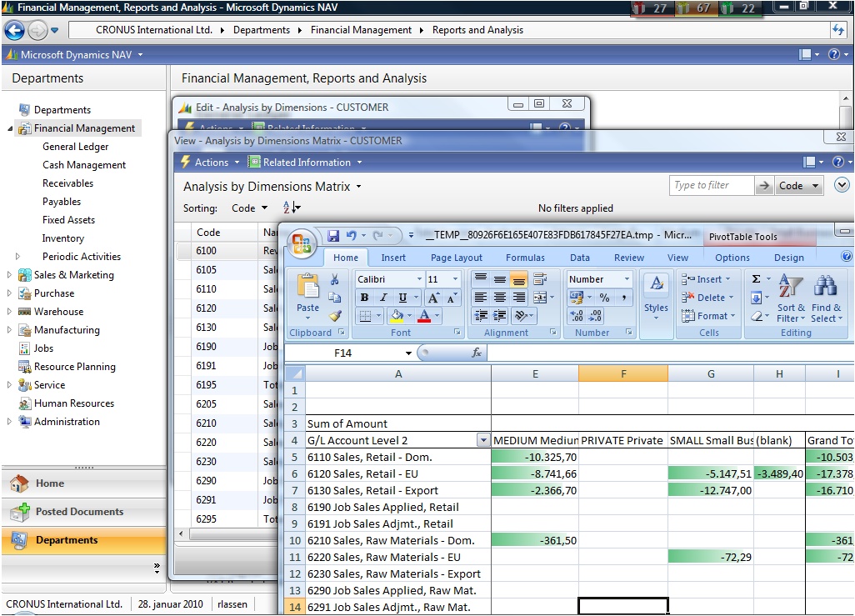Toggle Center horizontal alignment
Viewport: 855px width, 616px height.
pyautogui.click(x=500, y=298)
